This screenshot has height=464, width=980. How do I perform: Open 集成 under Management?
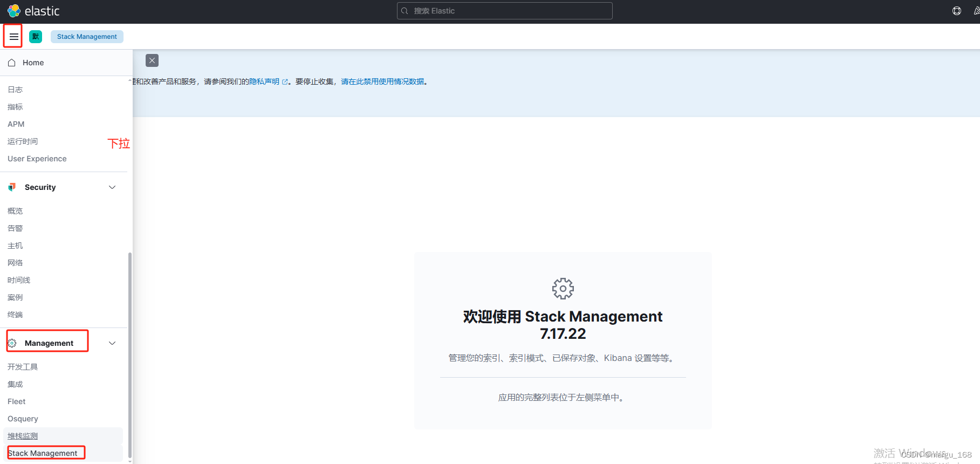pyautogui.click(x=15, y=384)
